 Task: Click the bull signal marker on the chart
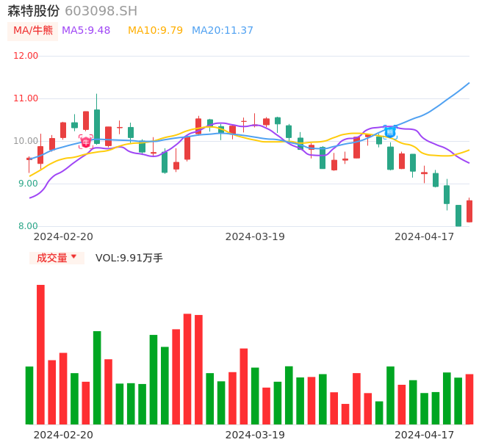coord(86,142)
